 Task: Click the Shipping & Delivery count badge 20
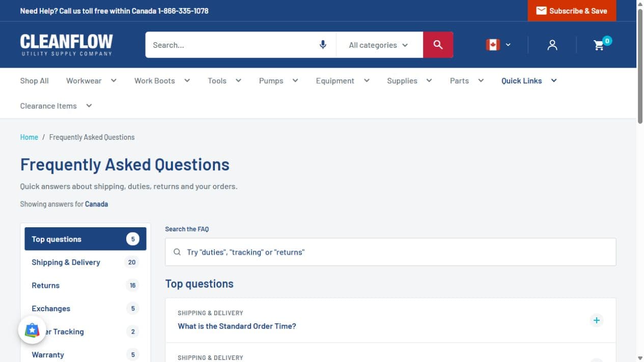pos(132,262)
